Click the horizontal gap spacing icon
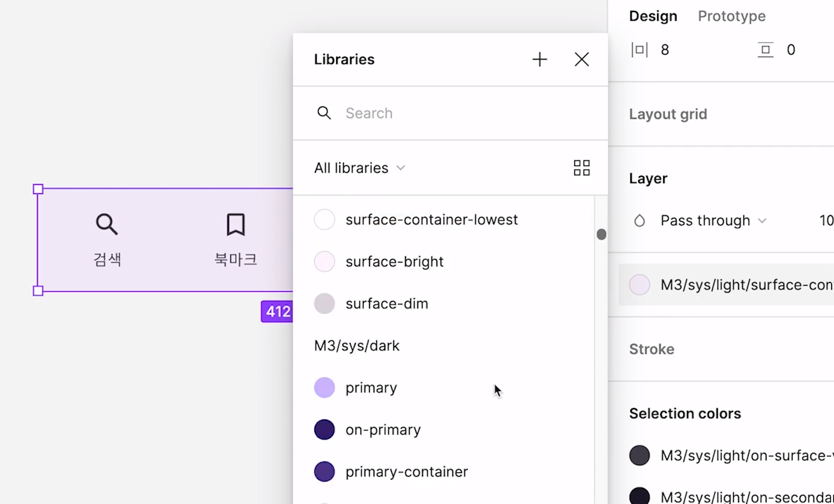 pos(639,50)
